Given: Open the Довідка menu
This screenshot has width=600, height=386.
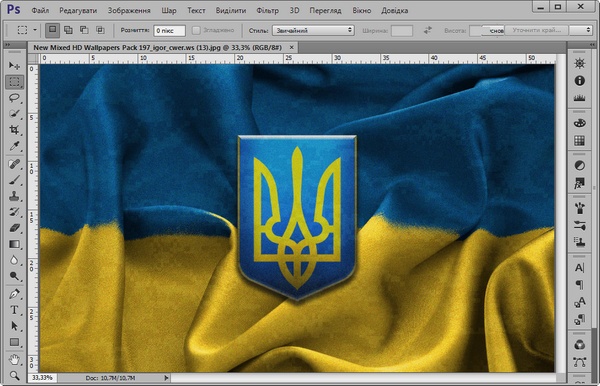Looking at the screenshot, I should pos(395,11).
